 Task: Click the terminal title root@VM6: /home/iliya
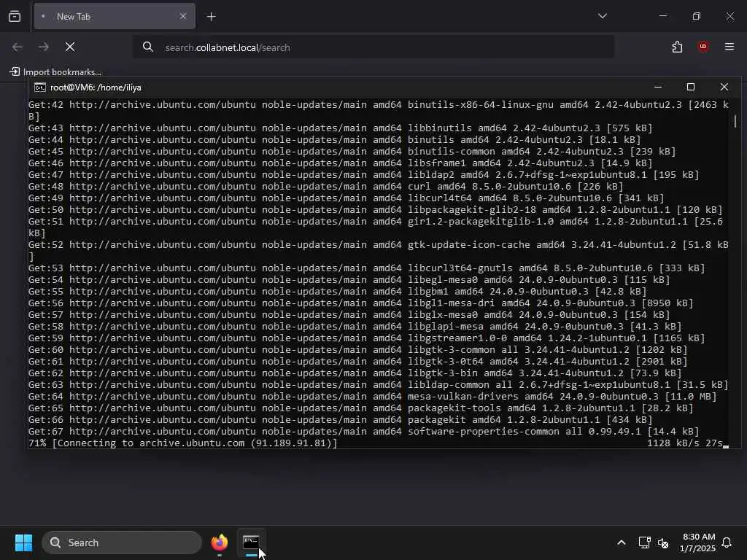[x=96, y=87]
